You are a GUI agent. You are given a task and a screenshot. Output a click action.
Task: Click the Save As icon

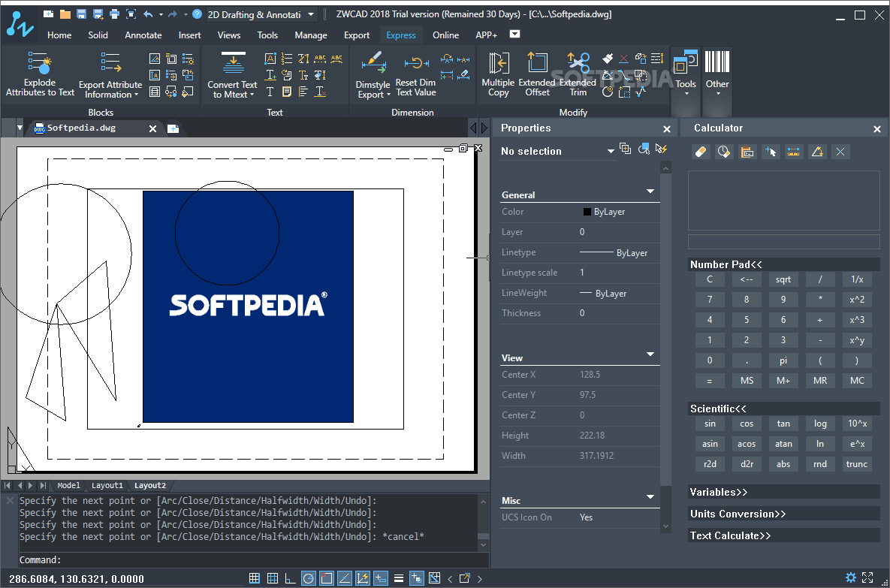coord(98,14)
